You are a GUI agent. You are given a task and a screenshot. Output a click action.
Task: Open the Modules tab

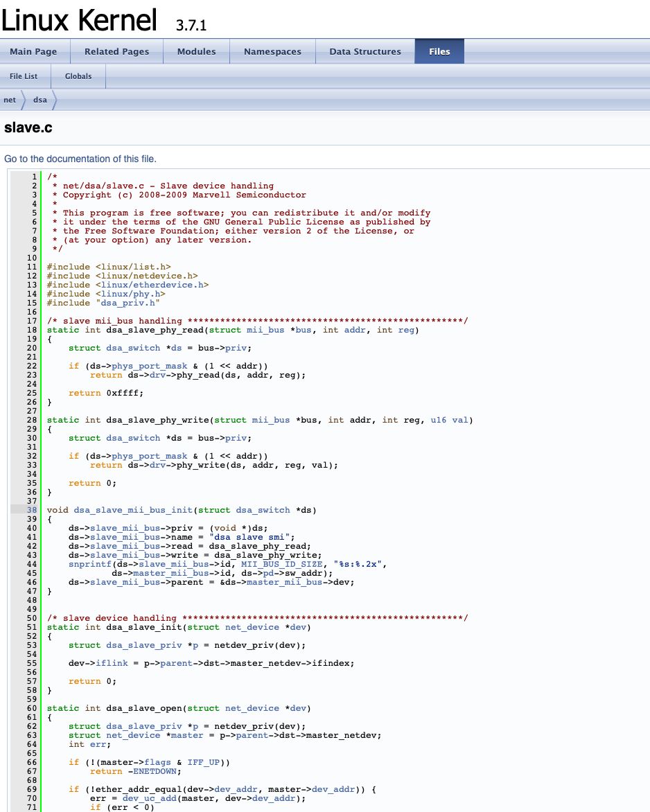tap(196, 52)
